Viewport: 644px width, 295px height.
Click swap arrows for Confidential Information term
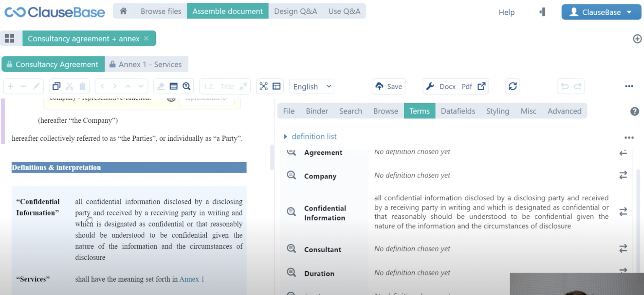pyautogui.click(x=623, y=212)
